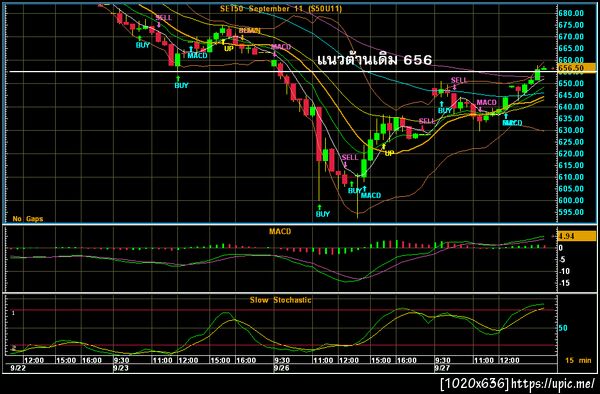The image size is (600, 394).
Task: Click the 600.00 price axis value
Action: [x=571, y=200]
